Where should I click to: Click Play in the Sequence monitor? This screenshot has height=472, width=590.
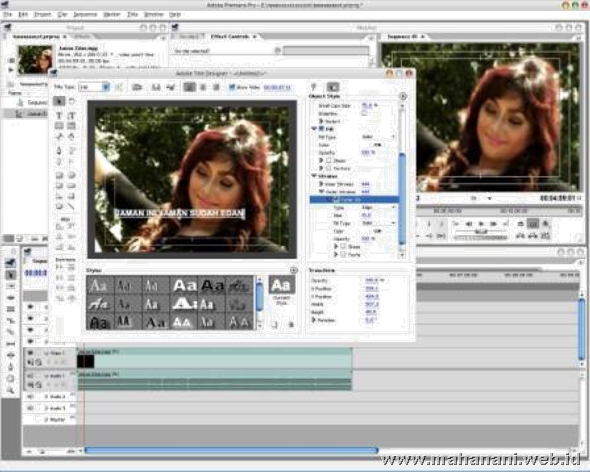pyautogui.click(x=481, y=224)
